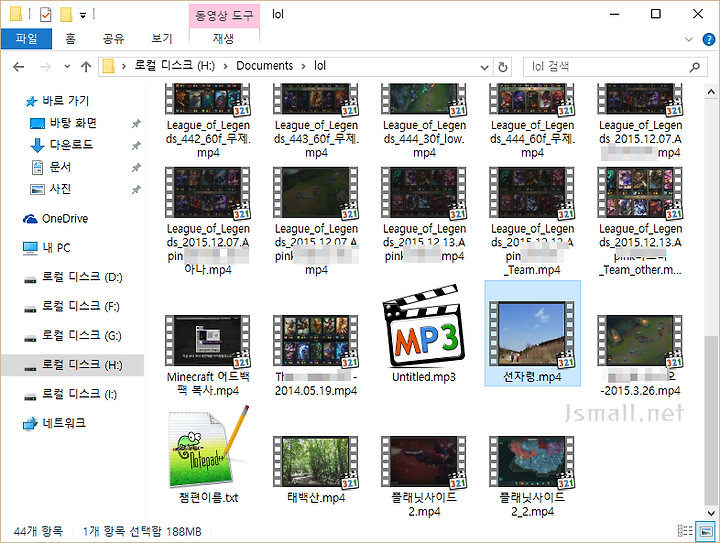Expand the address bar history dropdown

point(484,67)
